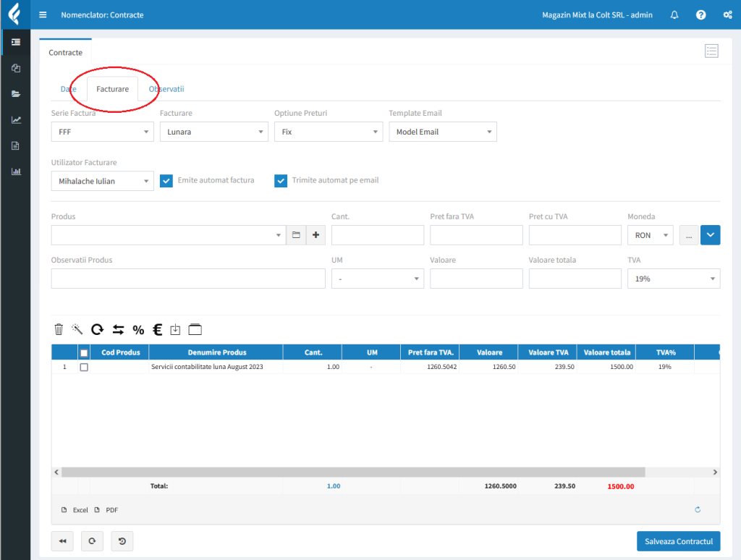
Task: Click the magic wand toolbar icon
Action: coord(77,329)
